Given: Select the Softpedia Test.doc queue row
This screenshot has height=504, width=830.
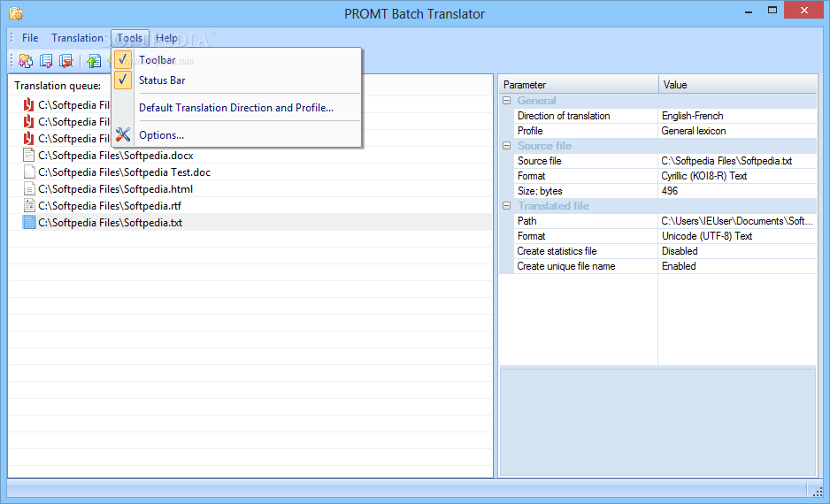Looking at the screenshot, I should (x=250, y=172).
